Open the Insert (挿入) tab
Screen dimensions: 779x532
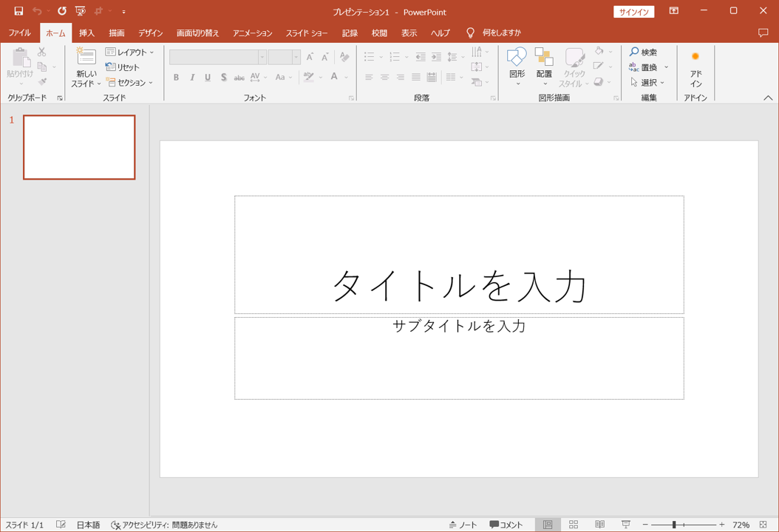pos(86,33)
